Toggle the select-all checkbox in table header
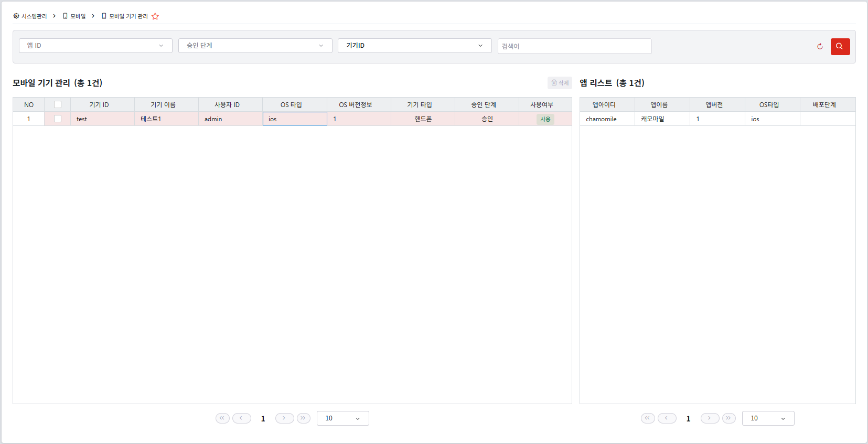868x444 pixels. pos(58,104)
